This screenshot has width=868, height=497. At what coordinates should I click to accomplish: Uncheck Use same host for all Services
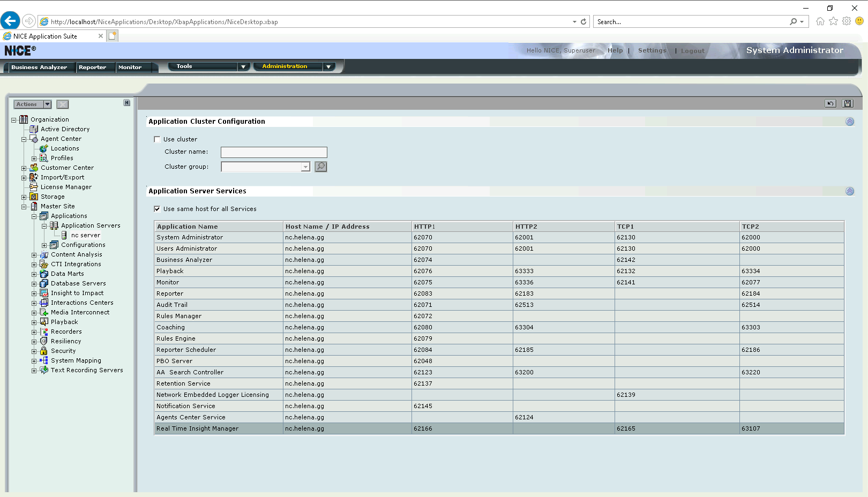157,209
